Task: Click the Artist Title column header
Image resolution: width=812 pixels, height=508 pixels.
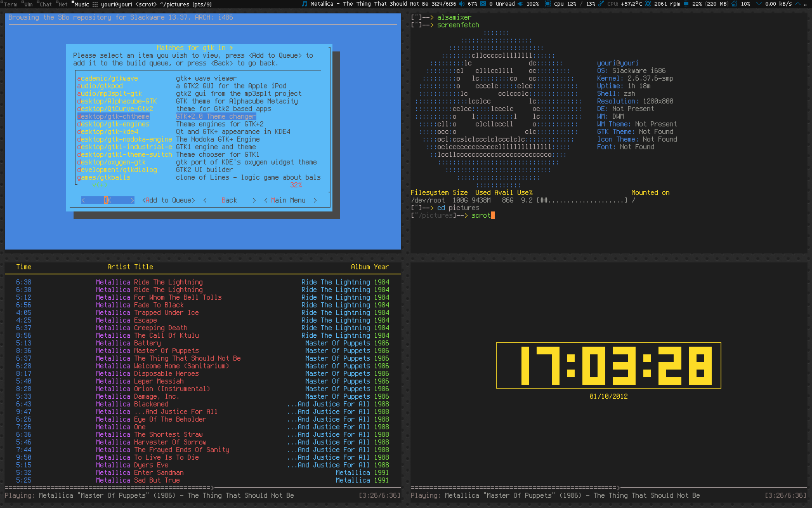Action: [x=130, y=267]
